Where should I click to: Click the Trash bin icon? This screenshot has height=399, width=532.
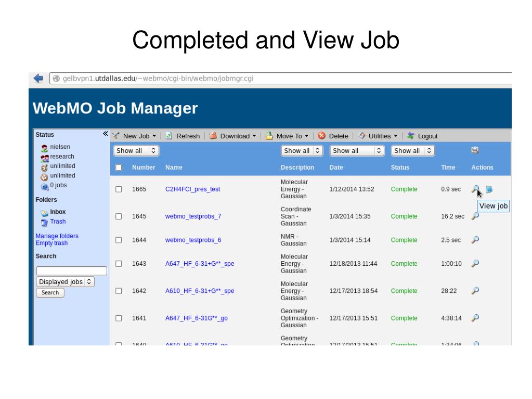[44, 223]
